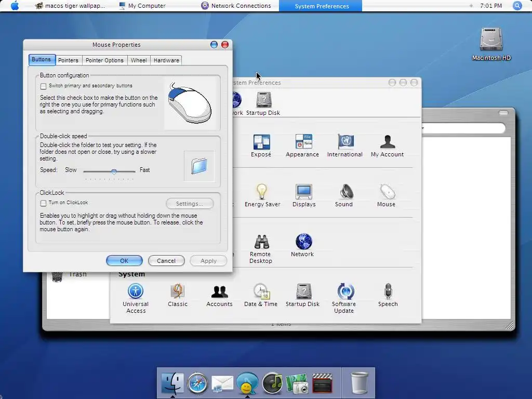This screenshot has height=399, width=532.
Task: Switch to the Pointer Options tab
Action: [x=104, y=60]
